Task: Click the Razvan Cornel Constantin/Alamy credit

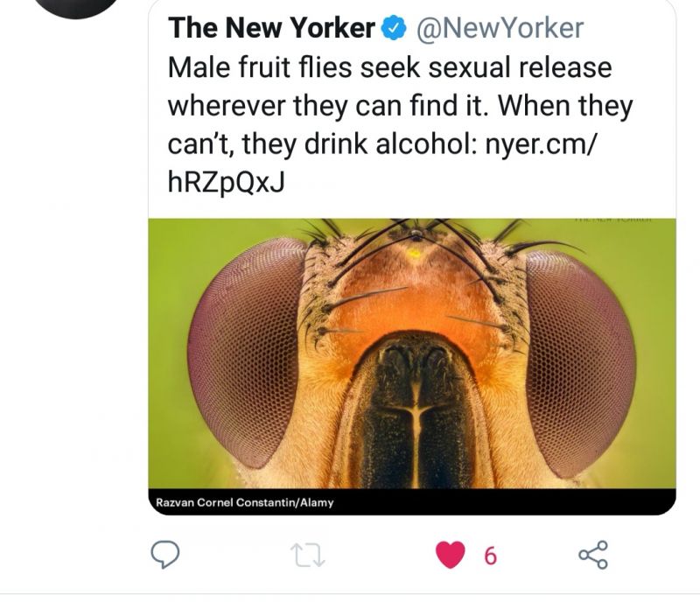Action: coord(245,502)
